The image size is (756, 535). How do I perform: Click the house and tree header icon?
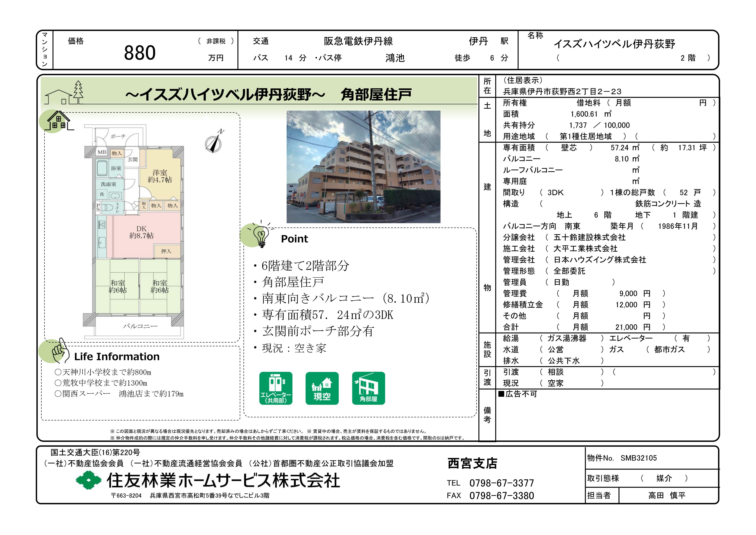tap(64, 94)
